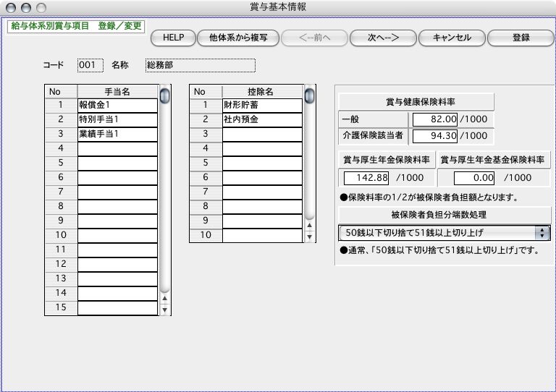
Task: Click the empty 控除名 cell in row 3
Action: point(262,134)
